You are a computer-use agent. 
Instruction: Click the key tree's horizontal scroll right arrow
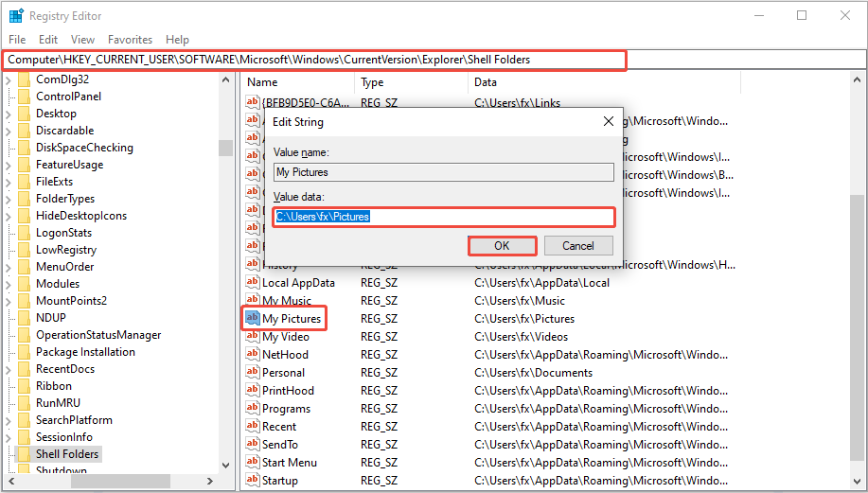pos(210,481)
